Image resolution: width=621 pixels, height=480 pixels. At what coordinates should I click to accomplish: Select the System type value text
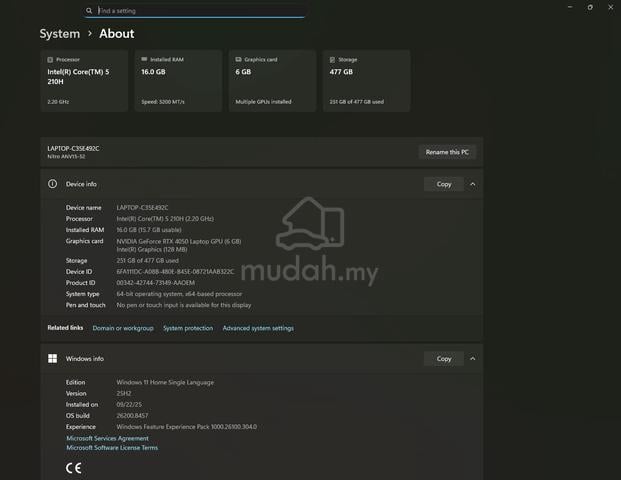coord(179,294)
